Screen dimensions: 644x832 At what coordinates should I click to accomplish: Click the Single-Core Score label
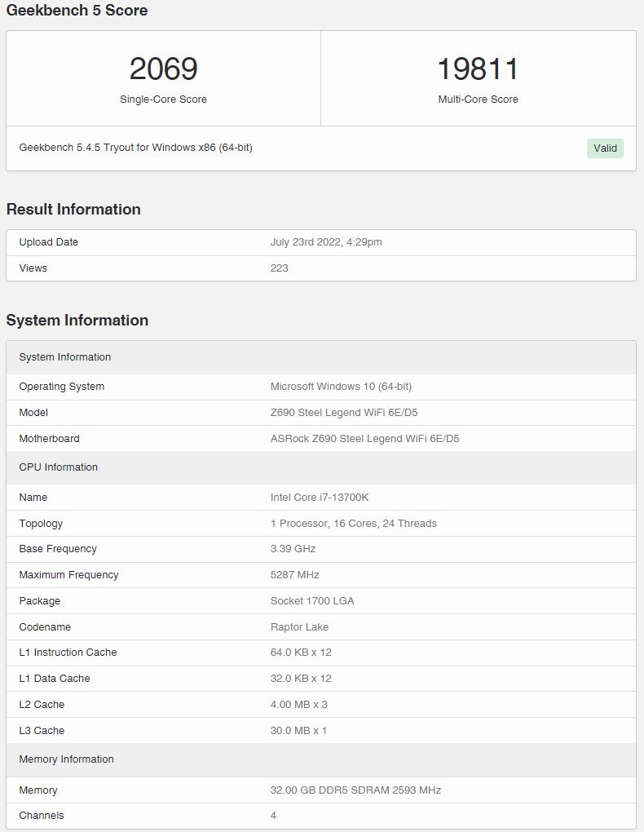[x=163, y=100]
